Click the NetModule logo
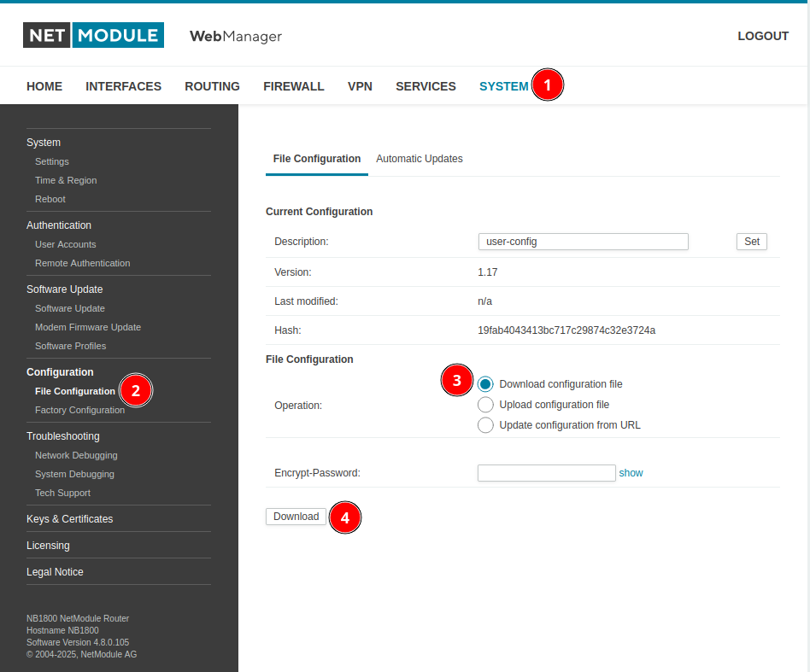Image resolution: width=810 pixels, height=672 pixels. (x=93, y=35)
